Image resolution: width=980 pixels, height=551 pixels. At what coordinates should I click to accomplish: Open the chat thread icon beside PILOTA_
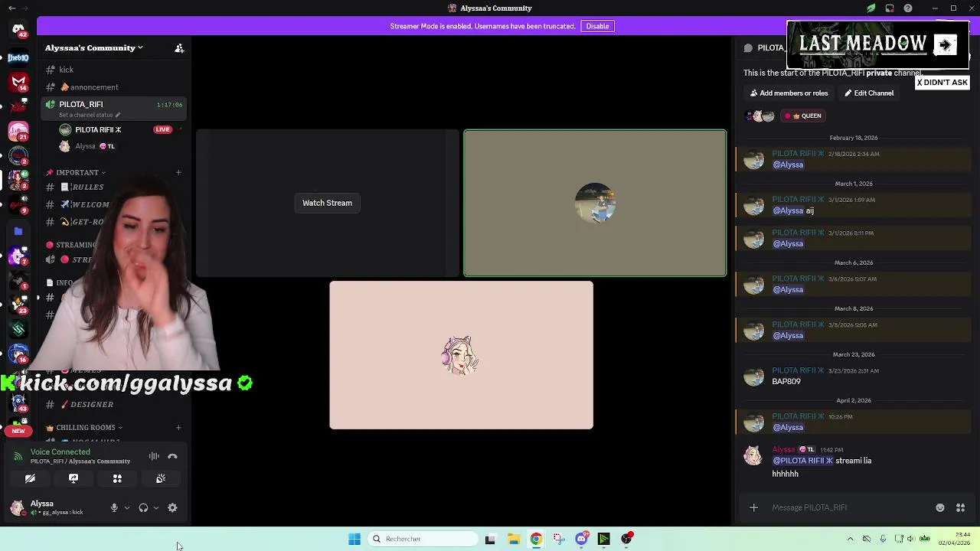(x=748, y=47)
